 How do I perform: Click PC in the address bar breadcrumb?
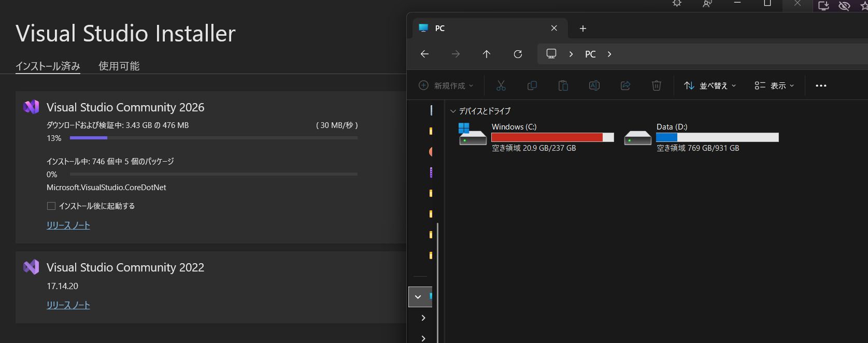[x=590, y=54]
